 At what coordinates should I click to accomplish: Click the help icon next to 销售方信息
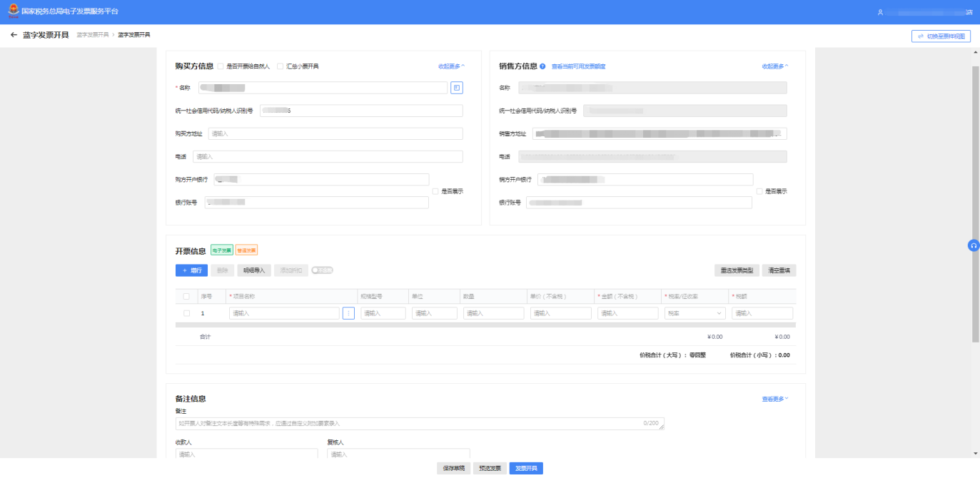pos(542,66)
